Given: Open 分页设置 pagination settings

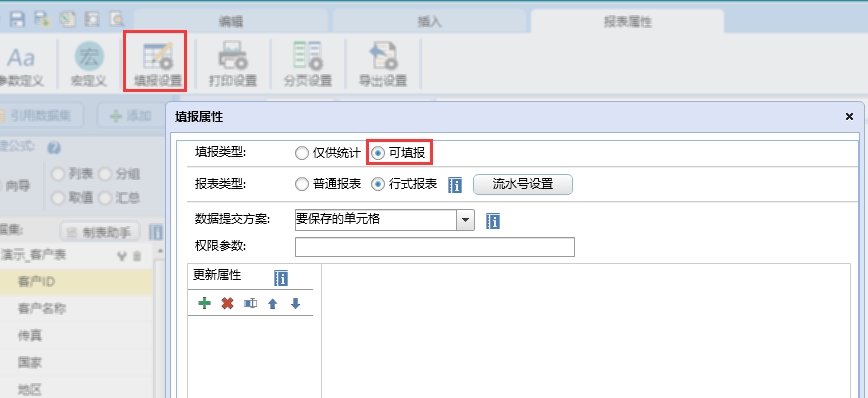Looking at the screenshot, I should (307, 64).
